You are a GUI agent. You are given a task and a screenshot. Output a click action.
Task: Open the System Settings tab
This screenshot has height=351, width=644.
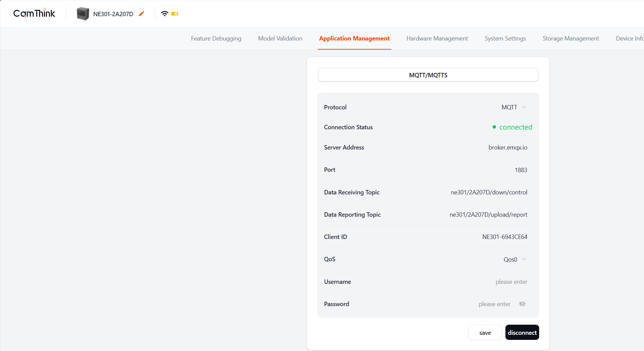click(505, 38)
